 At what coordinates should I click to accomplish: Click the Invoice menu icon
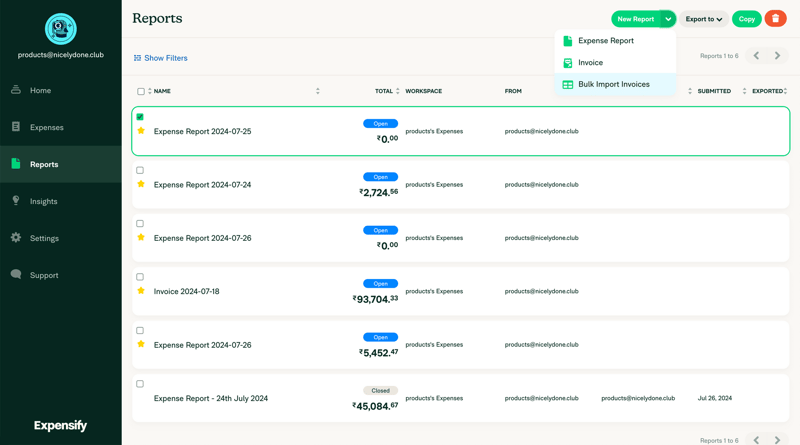coord(567,63)
